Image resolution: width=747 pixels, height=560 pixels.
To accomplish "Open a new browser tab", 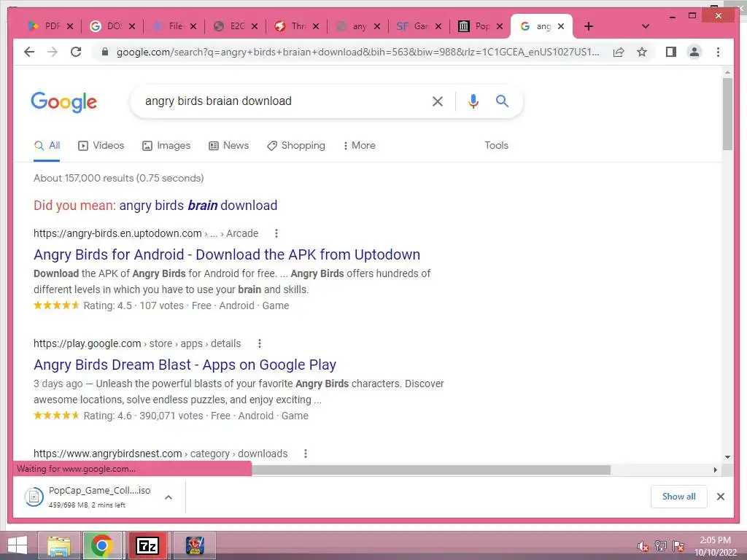I will click(x=589, y=26).
